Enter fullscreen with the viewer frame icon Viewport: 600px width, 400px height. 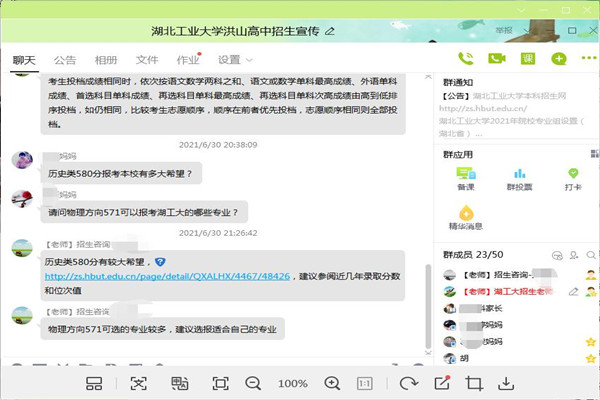[220, 384]
